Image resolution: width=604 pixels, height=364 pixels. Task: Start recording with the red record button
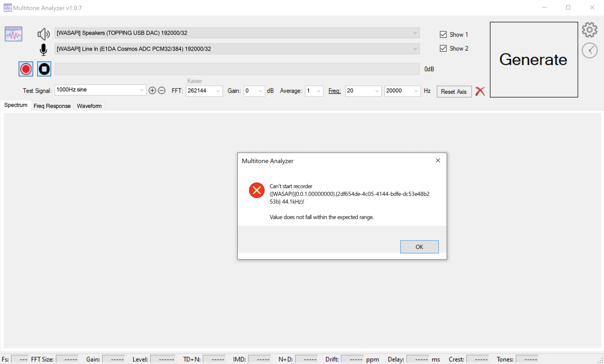[x=26, y=69]
